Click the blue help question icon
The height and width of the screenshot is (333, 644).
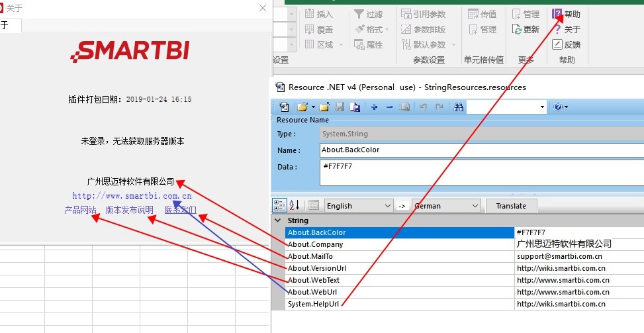[x=557, y=107]
